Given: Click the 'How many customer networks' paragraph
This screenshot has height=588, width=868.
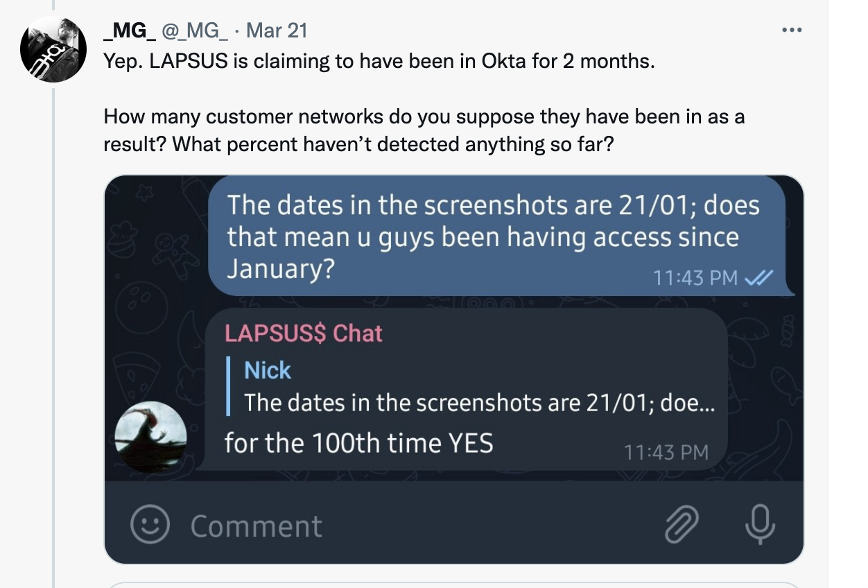Looking at the screenshot, I should pos(424,130).
